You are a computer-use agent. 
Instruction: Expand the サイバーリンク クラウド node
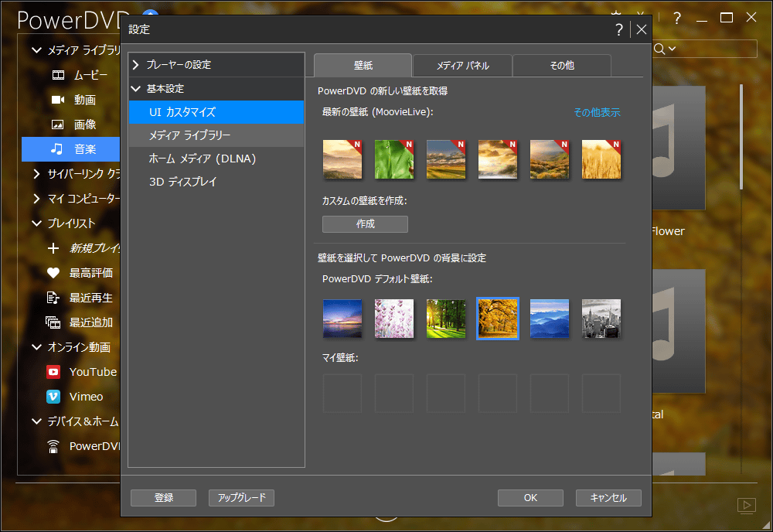point(36,173)
